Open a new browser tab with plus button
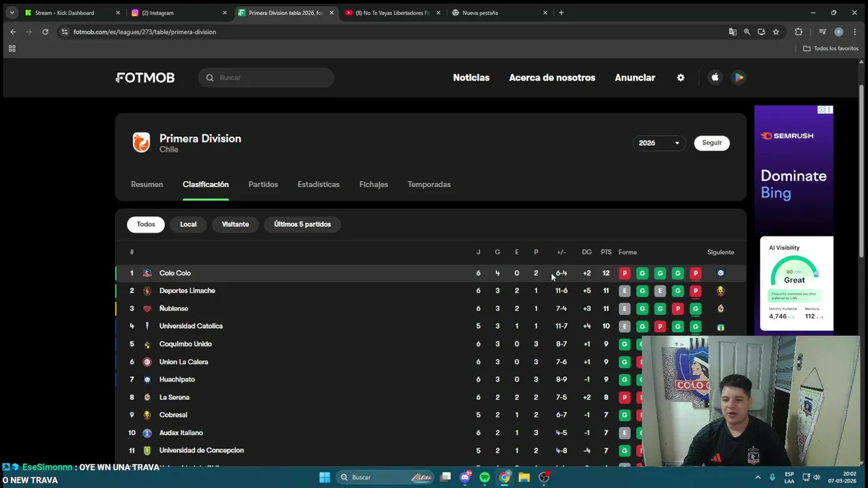 point(561,12)
